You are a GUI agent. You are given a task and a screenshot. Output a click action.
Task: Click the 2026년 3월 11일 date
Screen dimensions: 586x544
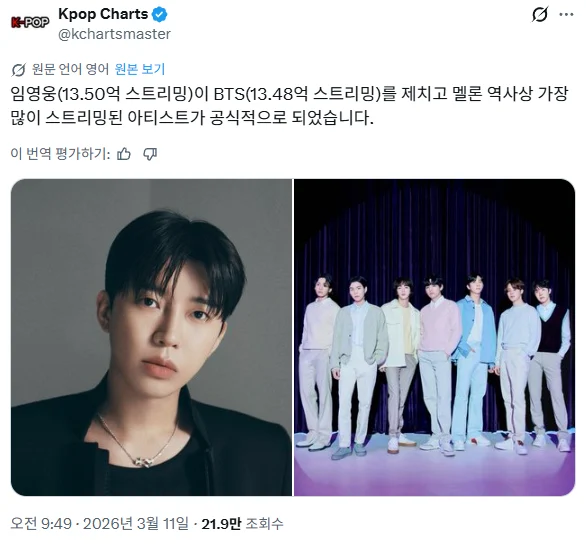(x=136, y=523)
